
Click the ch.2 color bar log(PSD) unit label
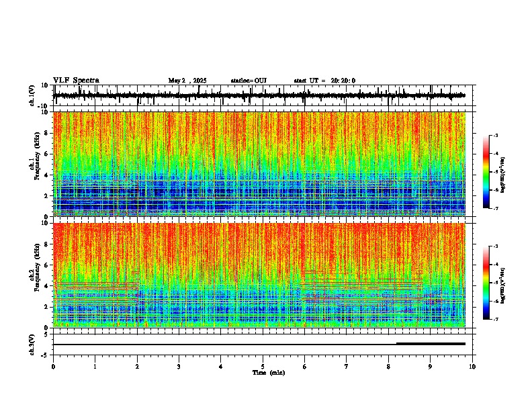(x=503, y=286)
